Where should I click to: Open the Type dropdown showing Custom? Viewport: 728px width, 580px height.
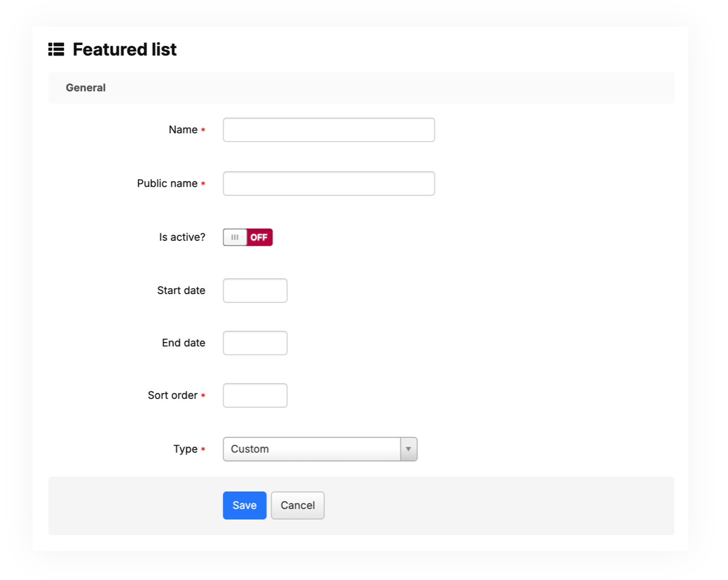coord(312,449)
